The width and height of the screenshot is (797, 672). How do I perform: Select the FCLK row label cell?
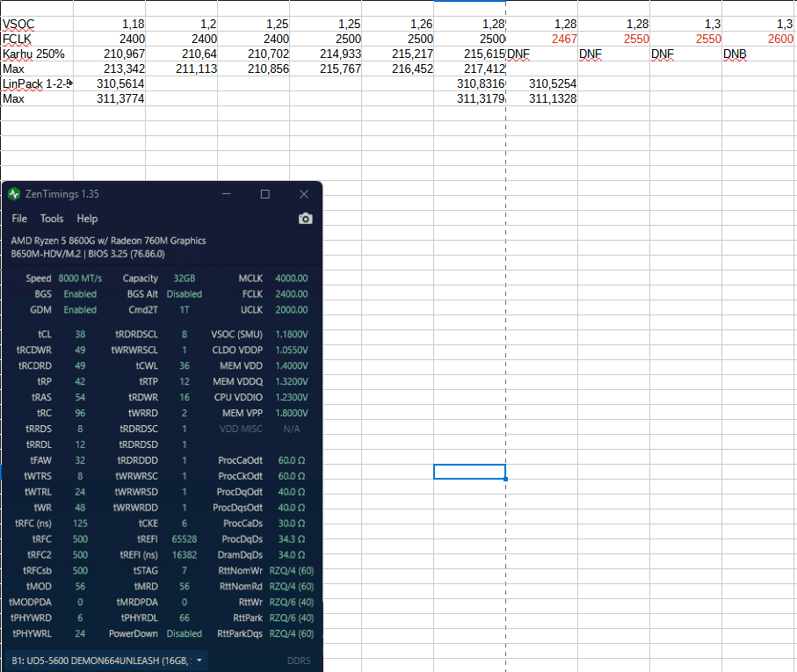(37, 39)
